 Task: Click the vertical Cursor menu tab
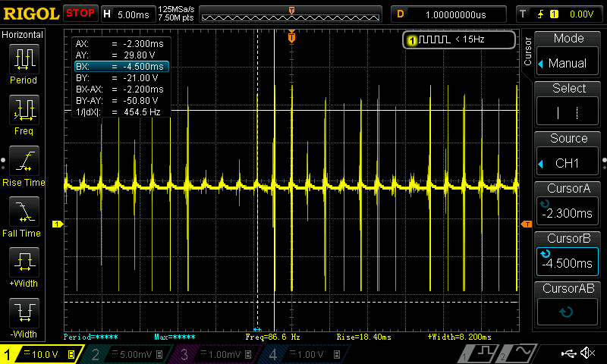(x=527, y=51)
